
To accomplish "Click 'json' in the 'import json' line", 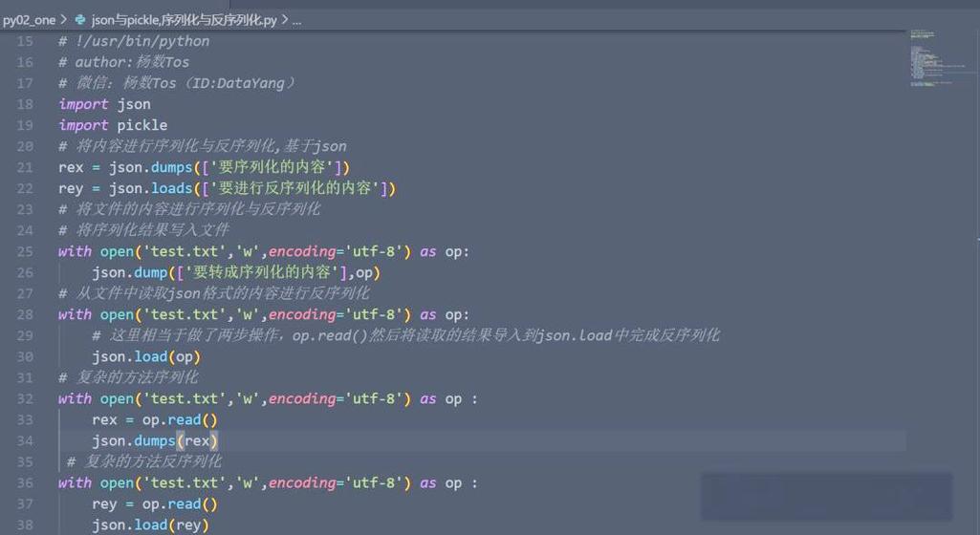I will point(134,104).
